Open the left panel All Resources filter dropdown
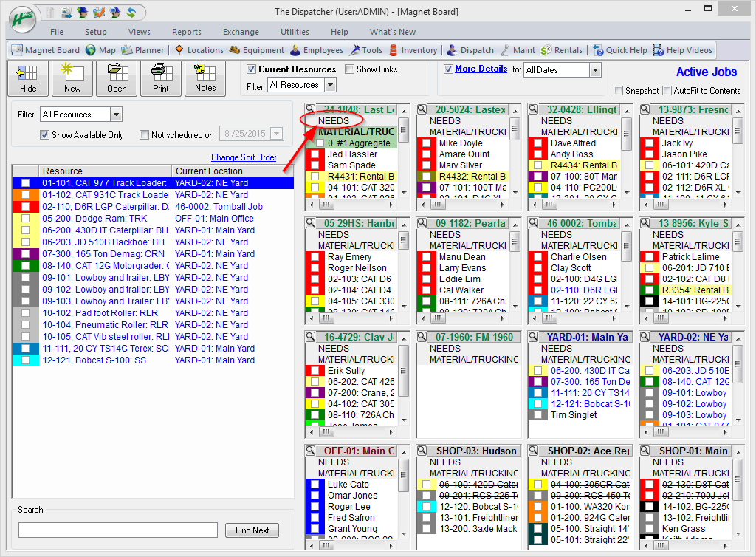This screenshot has width=756, height=557. pos(115,115)
